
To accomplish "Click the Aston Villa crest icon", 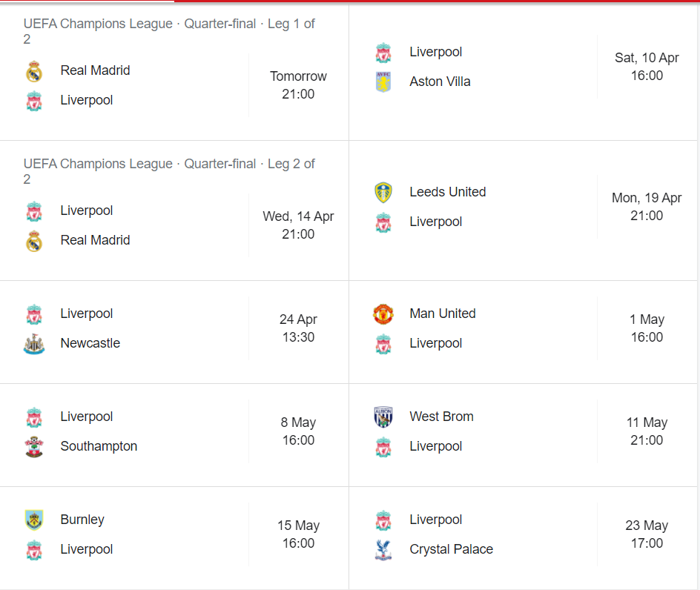I will pos(383,82).
